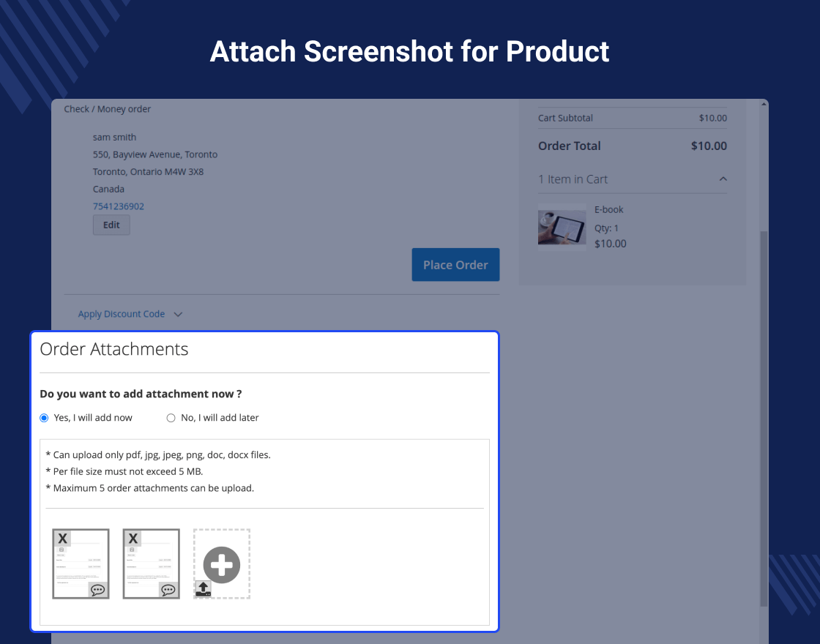820x644 pixels.
Task: Click the 'Check / Money order' text
Action: click(107, 109)
